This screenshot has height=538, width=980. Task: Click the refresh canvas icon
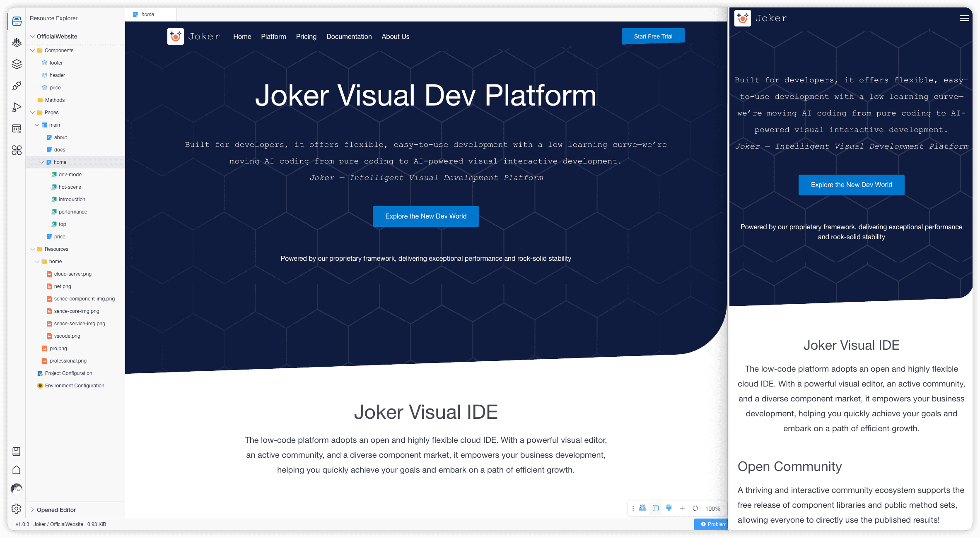[x=695, y=508]
